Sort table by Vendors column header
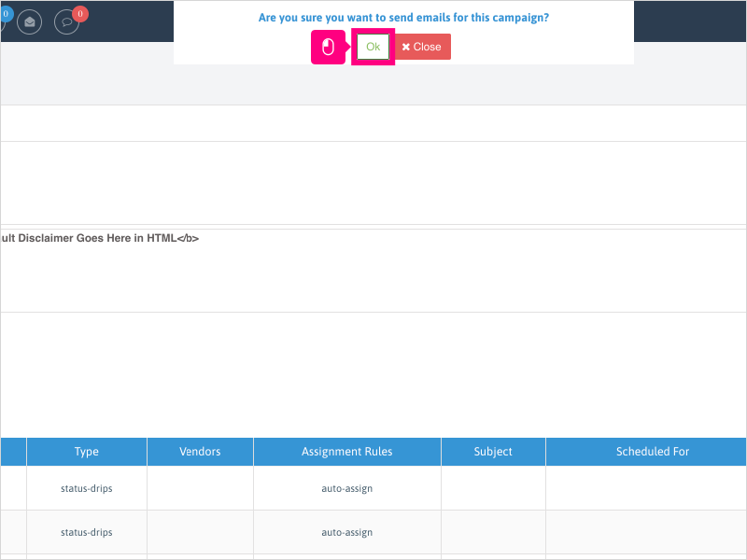 coord(200,452)
